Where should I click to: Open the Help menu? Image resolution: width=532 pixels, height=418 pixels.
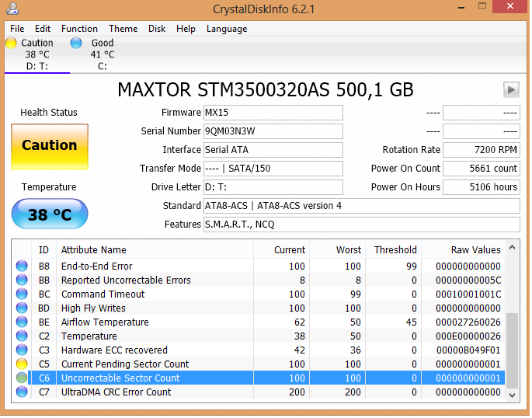[186, 29]
